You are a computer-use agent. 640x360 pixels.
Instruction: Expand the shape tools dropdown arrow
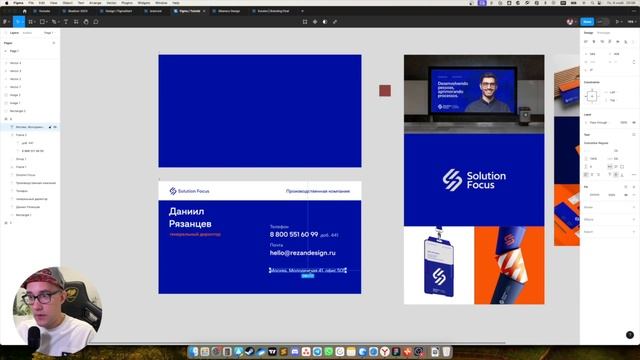(47, 22)
